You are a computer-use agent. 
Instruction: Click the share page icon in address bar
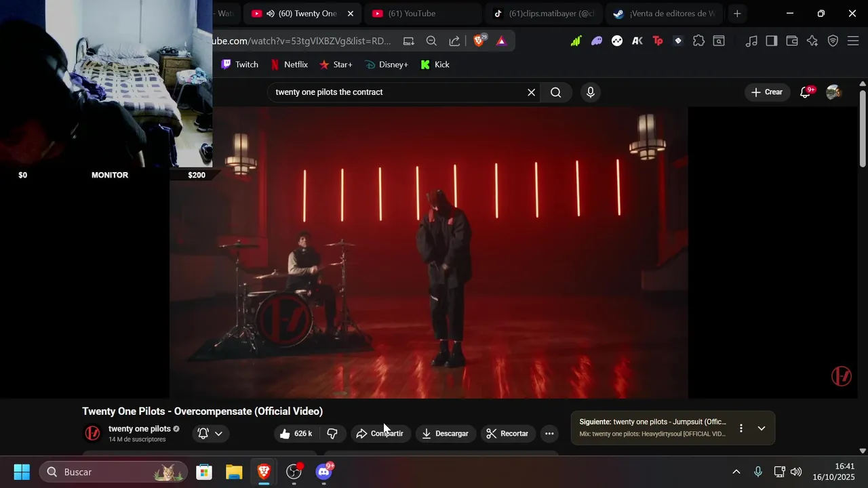(x=454, y=41)
